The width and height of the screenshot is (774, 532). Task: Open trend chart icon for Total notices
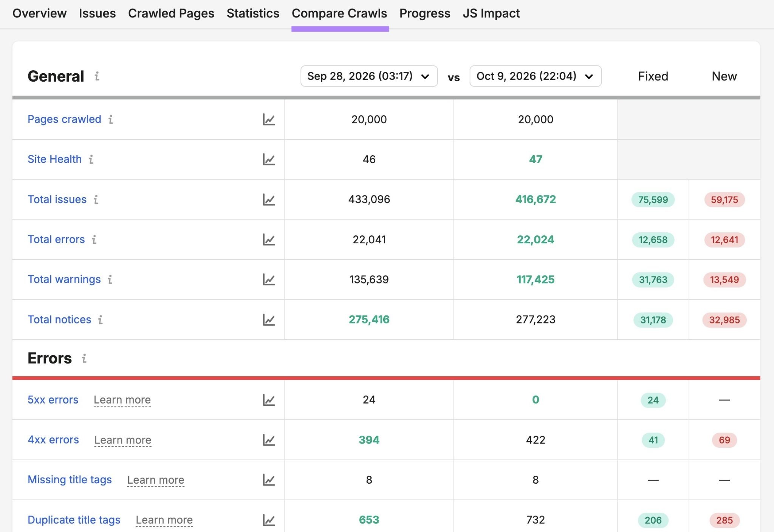coord(269,320)
